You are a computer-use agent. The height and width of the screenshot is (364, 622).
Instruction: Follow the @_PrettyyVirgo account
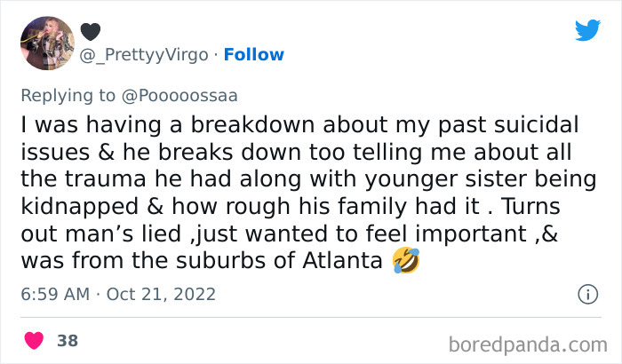pos(254,55)
